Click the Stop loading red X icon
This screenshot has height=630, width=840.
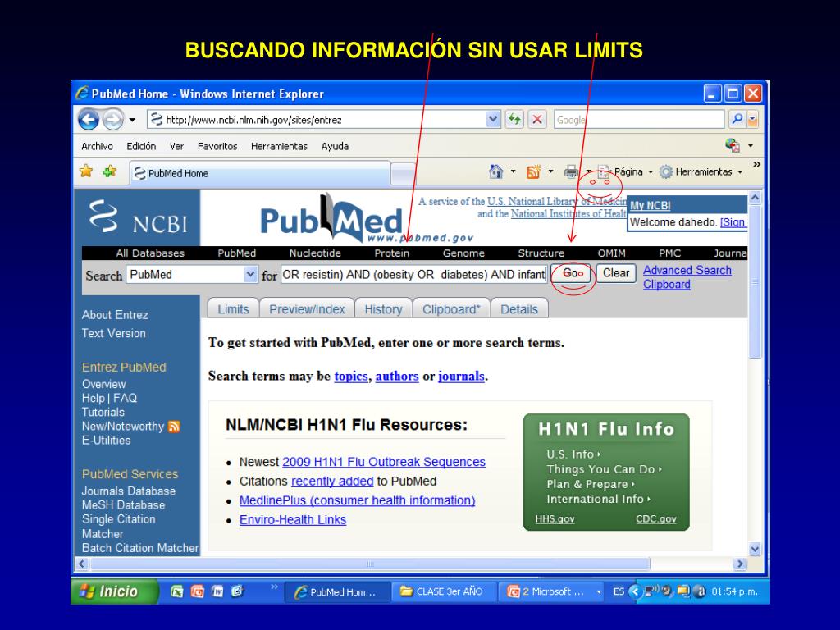coord(537,120)
